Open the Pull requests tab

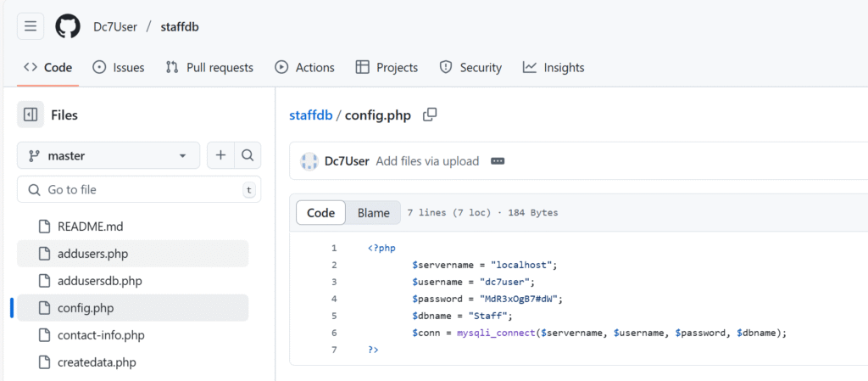(x=209, y=68)
